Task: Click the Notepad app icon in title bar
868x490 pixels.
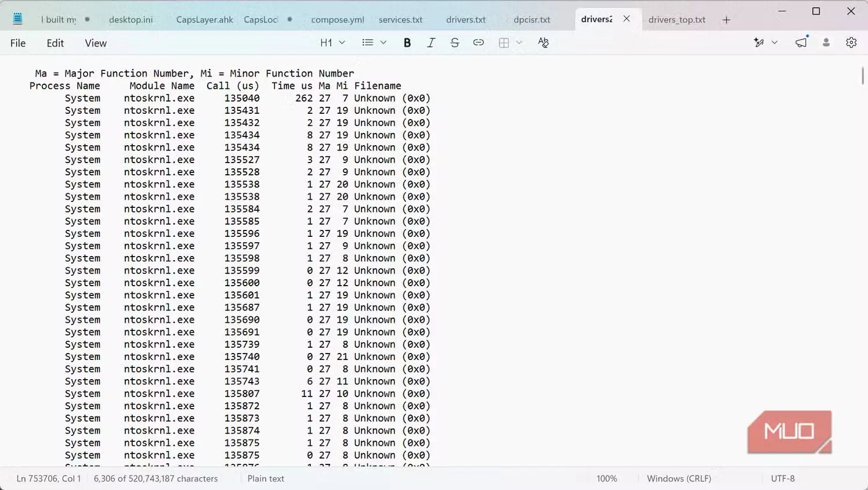Action: coord(17,19)
